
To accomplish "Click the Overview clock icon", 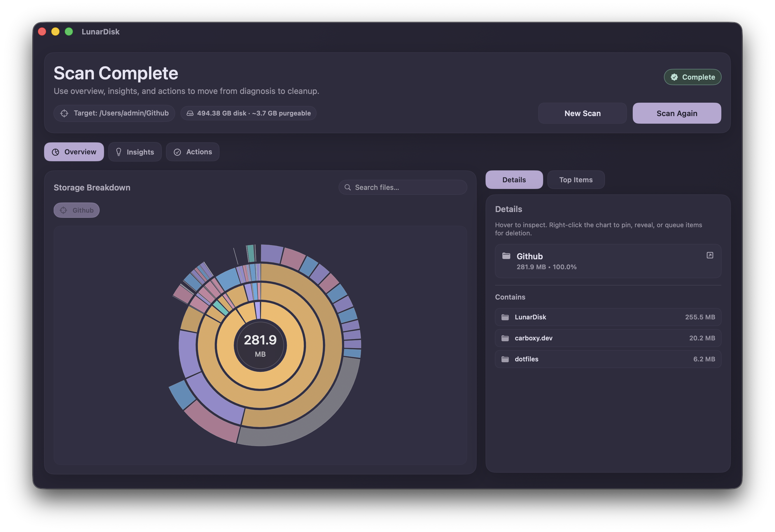I will [55, 152].
